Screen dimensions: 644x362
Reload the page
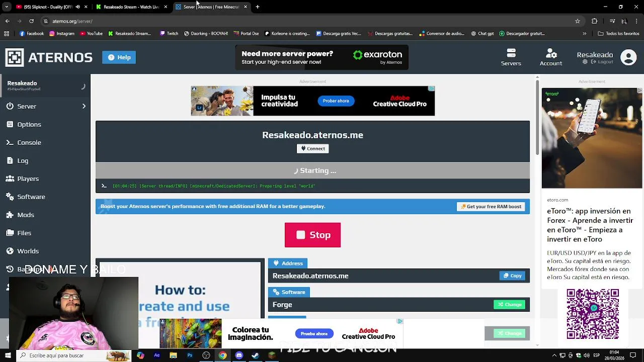(31, 21)
